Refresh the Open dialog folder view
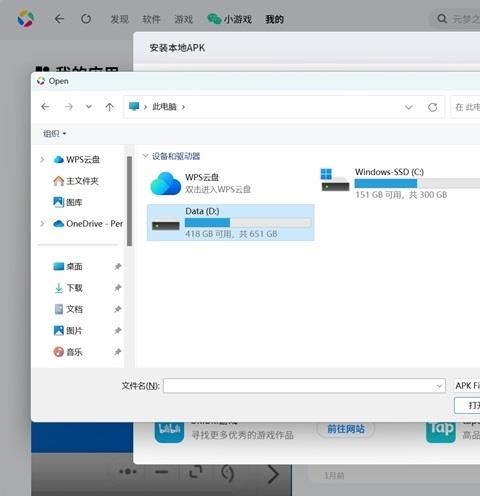Viewport: 480px width, 496px height. (x=433, y=107)
